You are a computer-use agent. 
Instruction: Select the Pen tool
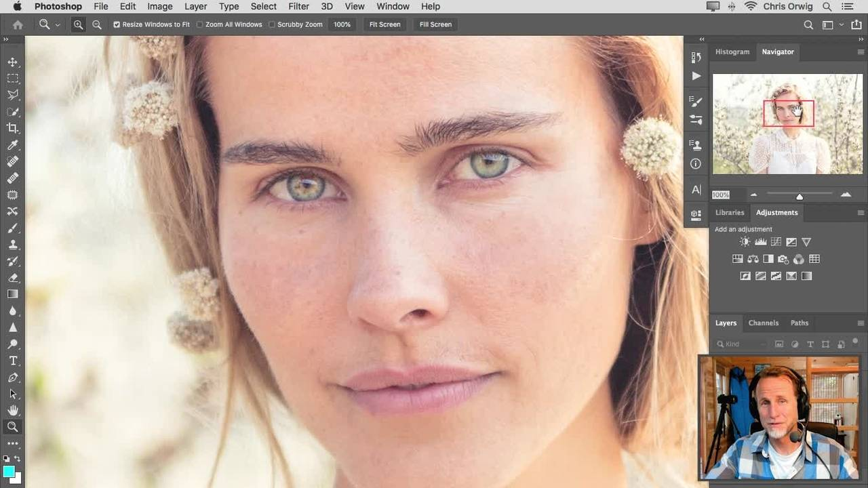(x=13, y=377)
